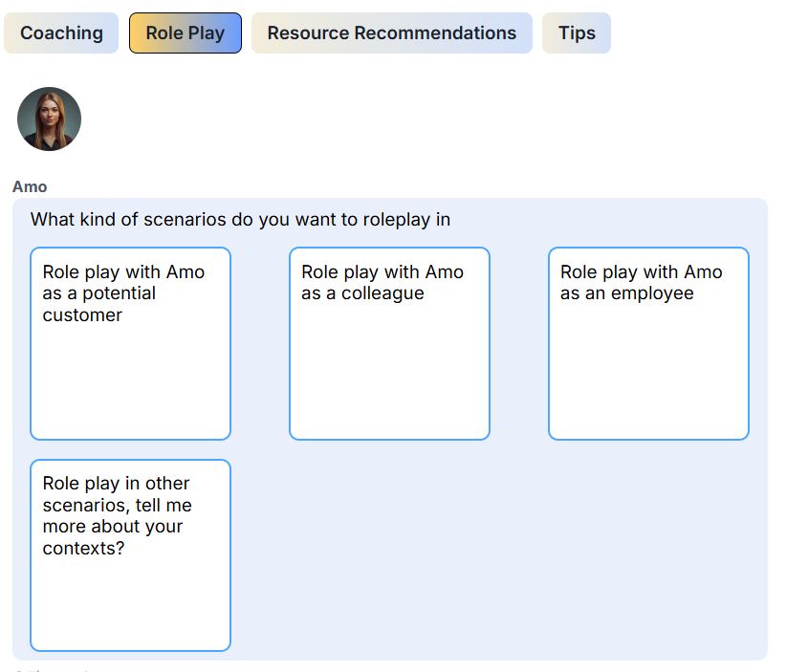Click the 'Amo' sender name label
The width and height of the screenshot is (786, 672).
point(30,186)
